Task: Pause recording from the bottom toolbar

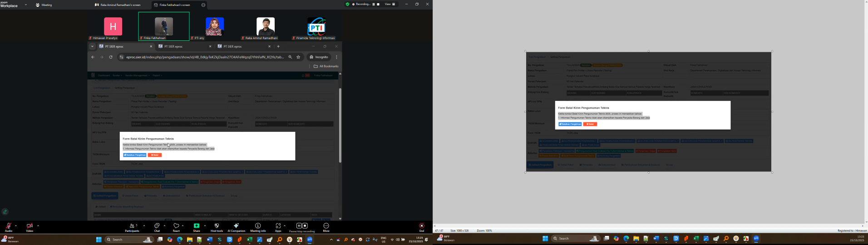Action: click(x=299, y=225)
